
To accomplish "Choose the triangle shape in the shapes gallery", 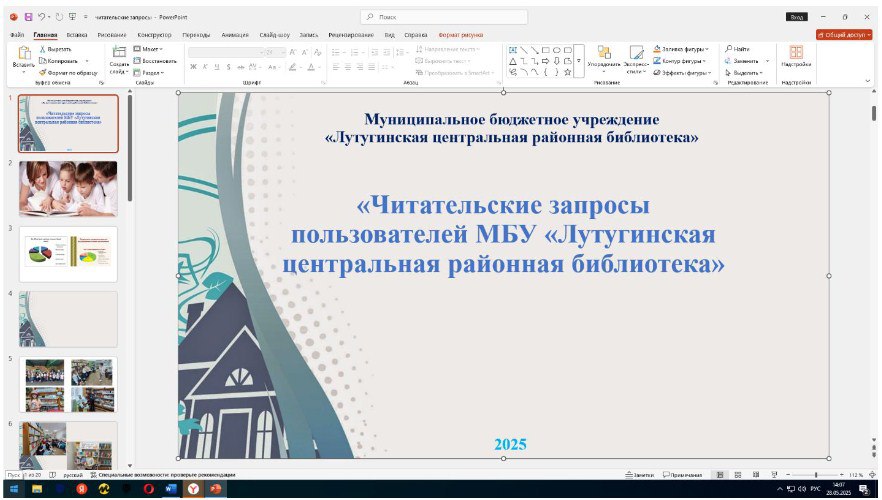I will pos(512,61).
